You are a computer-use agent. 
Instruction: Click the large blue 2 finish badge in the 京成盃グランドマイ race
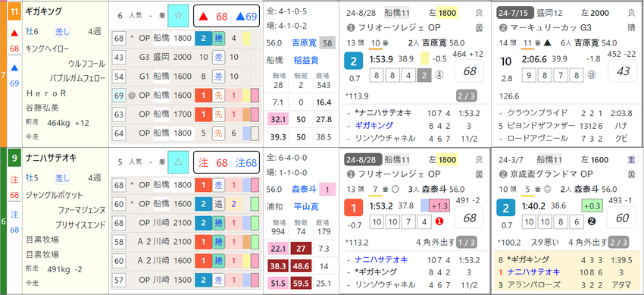(x=506, y=208)
